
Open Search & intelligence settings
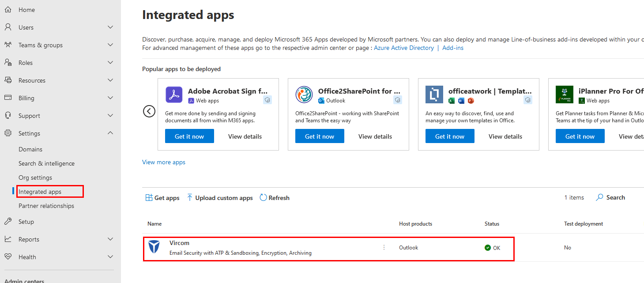(x=46, y=163)
